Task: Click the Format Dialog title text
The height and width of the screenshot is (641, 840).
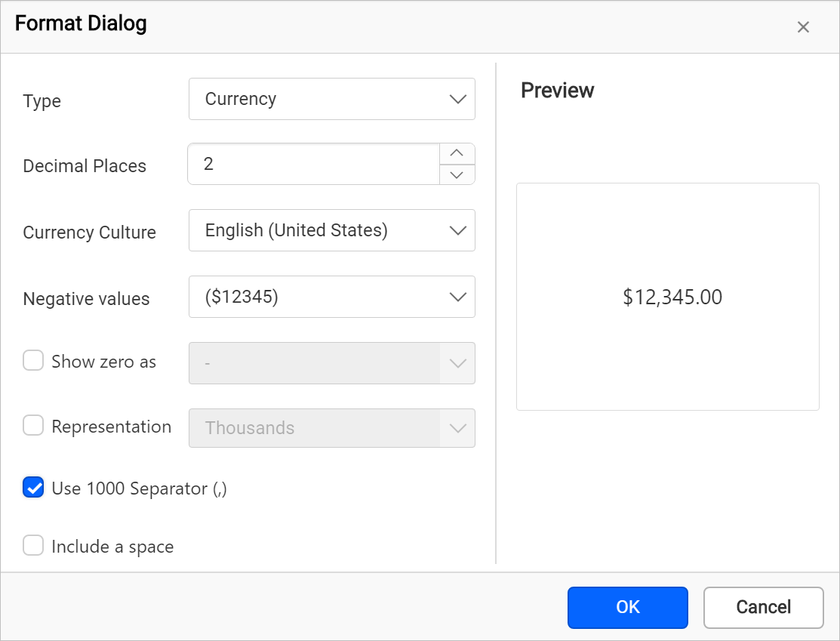Action: pyautogui.click(x=81, y=24)
